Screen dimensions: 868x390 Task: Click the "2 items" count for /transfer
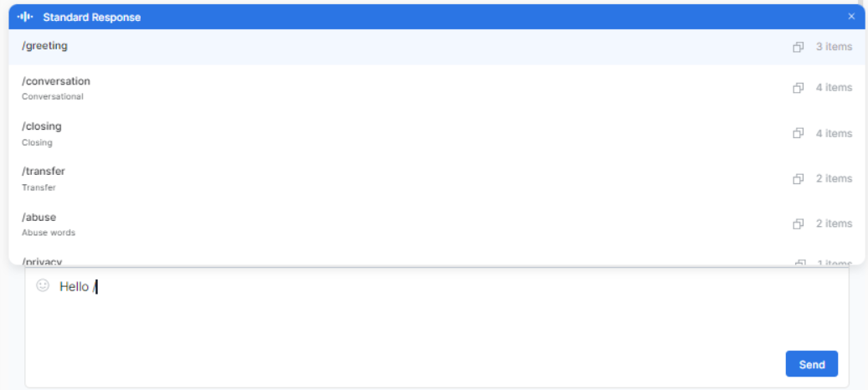tap(834, 178)
